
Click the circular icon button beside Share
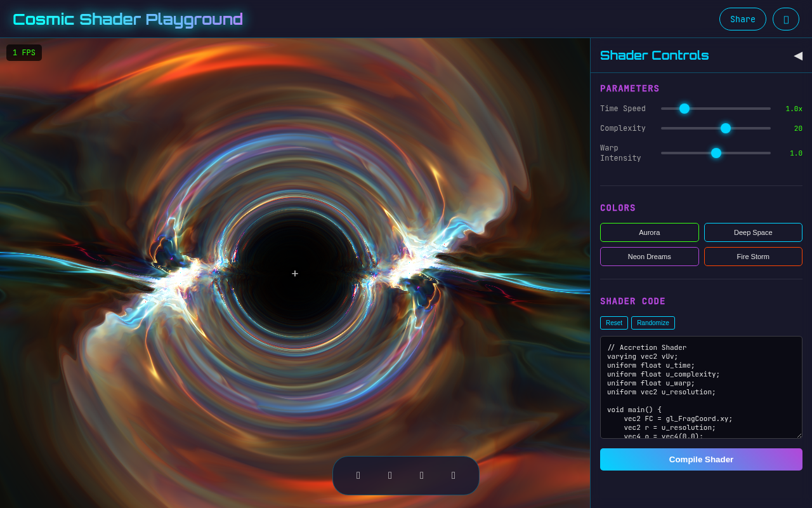pyautogui.click(x=786, y=19)
